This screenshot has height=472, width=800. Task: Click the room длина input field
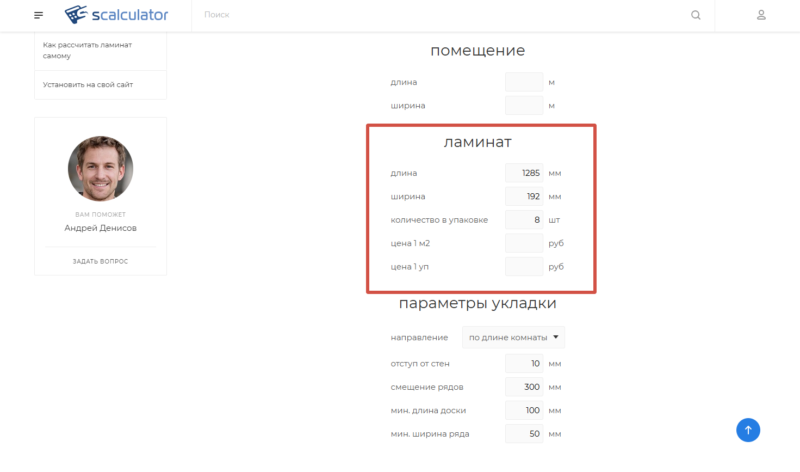tap(524, 82)
